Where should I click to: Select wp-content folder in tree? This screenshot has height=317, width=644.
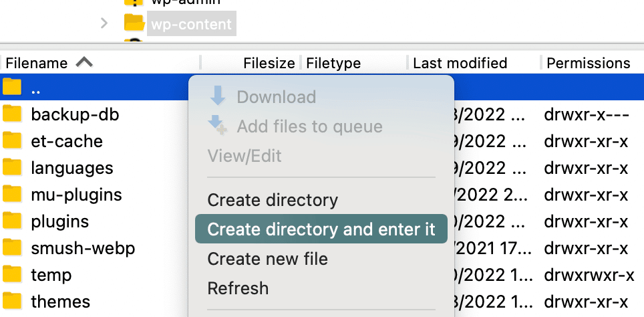click(190, 25)
